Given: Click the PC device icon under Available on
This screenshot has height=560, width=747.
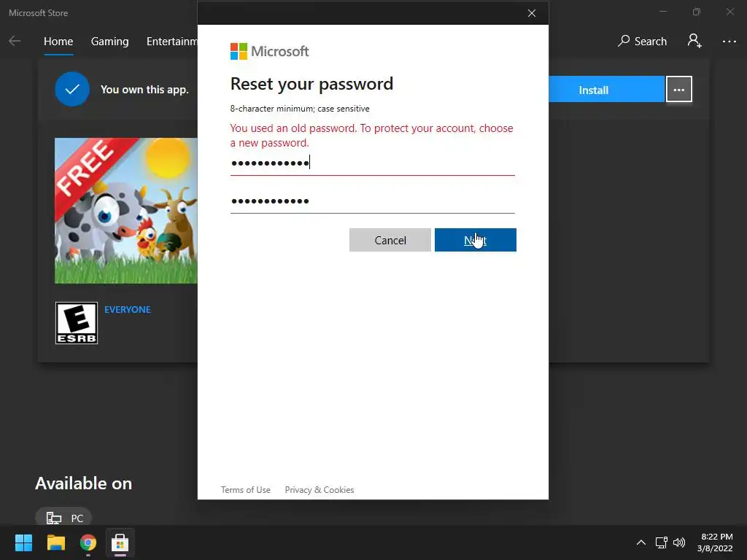Looking at the screenshot, I should pyautogui.click(x=54, y=518).
